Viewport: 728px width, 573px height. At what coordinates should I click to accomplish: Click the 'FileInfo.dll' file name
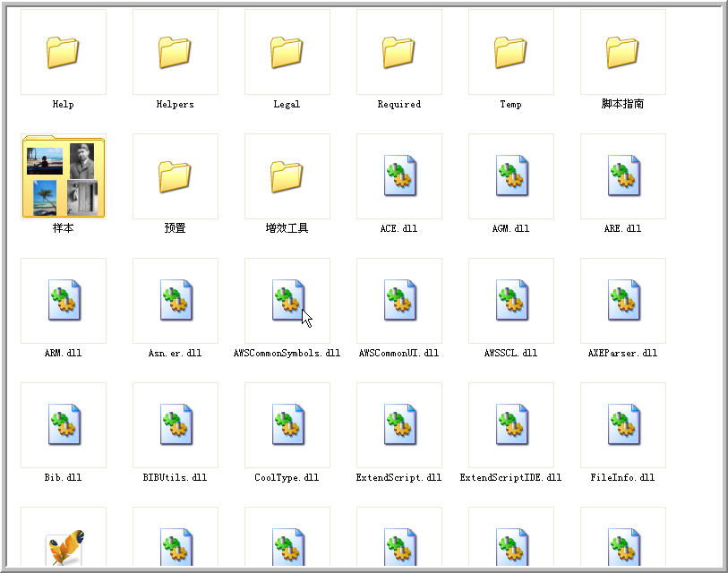coord(622,477)
